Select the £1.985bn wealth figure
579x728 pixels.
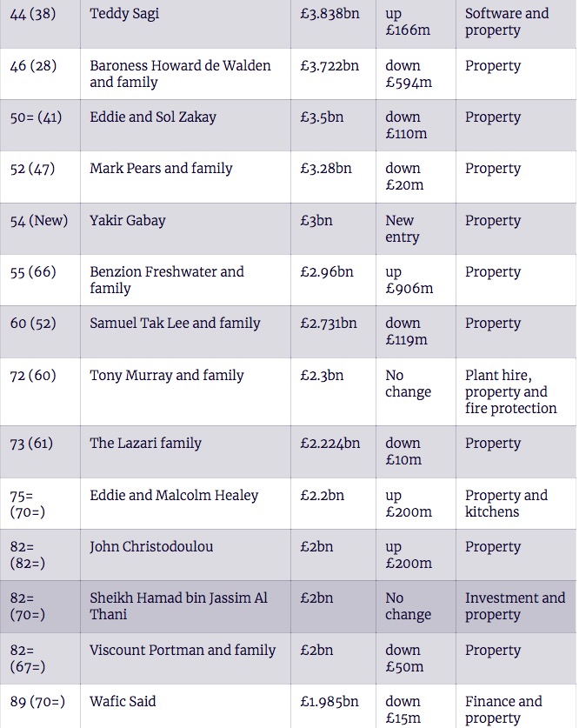pyautogui.click(x=330, y=702)
